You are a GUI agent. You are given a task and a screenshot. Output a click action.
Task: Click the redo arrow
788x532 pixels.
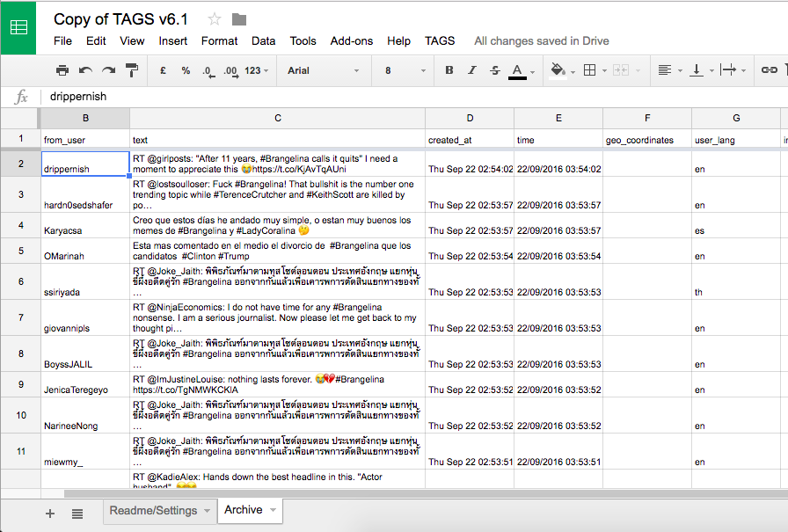pos(108,70)
